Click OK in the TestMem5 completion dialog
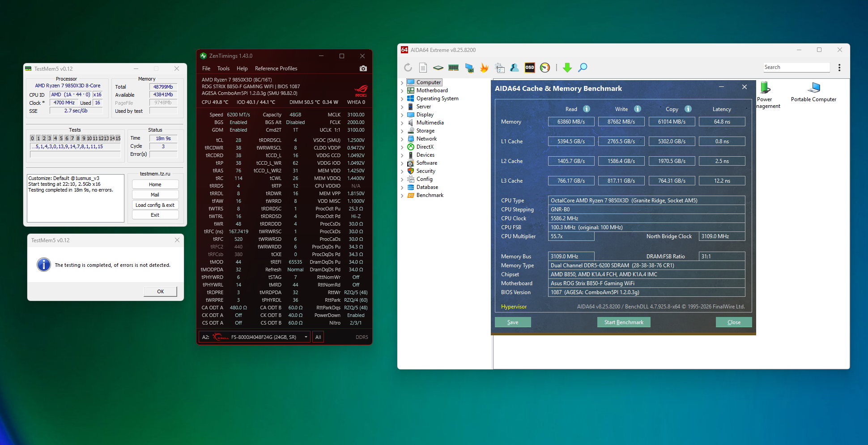Screen dimensions: 868x445 (x=160, y=291)
